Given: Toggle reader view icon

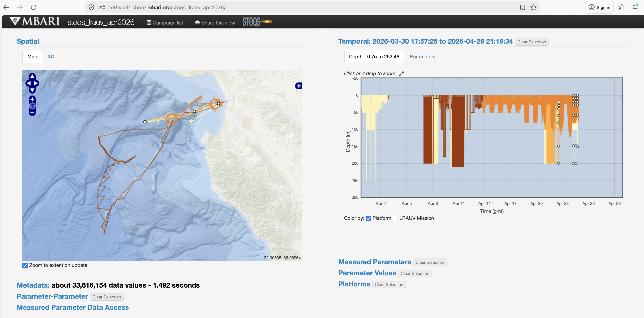Looking at the screenshot, I should [523, 7].
